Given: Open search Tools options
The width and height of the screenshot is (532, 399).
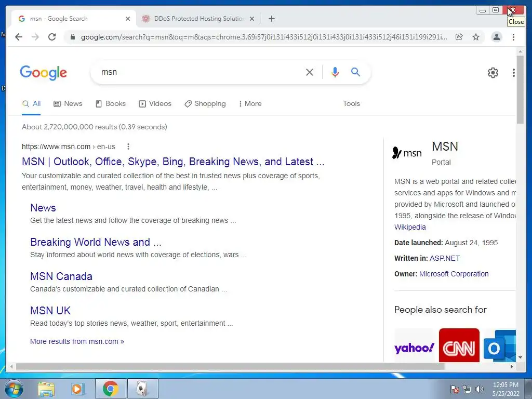Looking at the screenshot, I should (351, 104).
